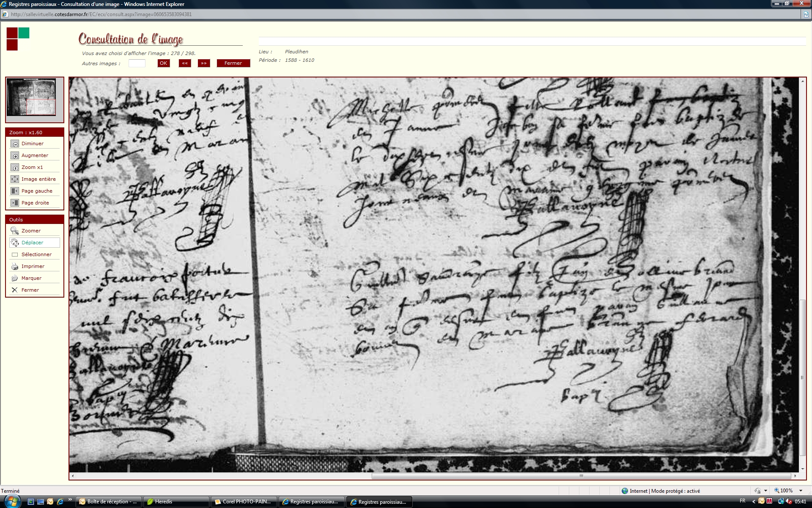Print the image with the Imprimer icon
Image resolution: width=812 pixels, height=508 pixels.
click(x=15, y=267)
